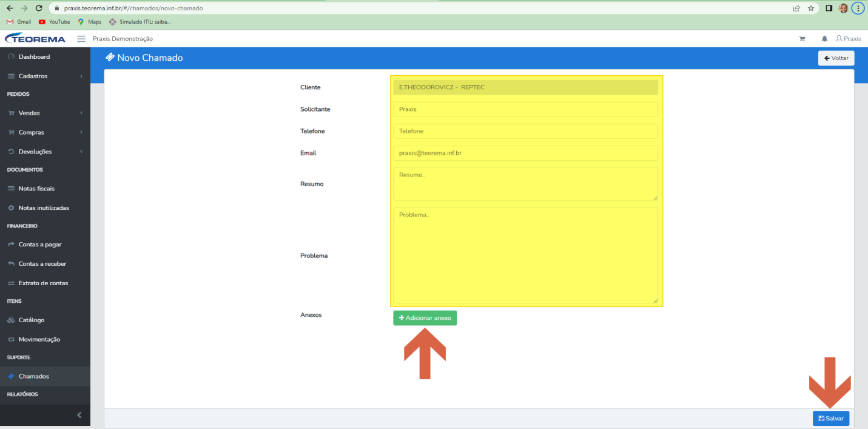The height and width of the screenshot is (429, 868).
Task: Expand the Devoluções sidebar menu
Action: [45, 152]
